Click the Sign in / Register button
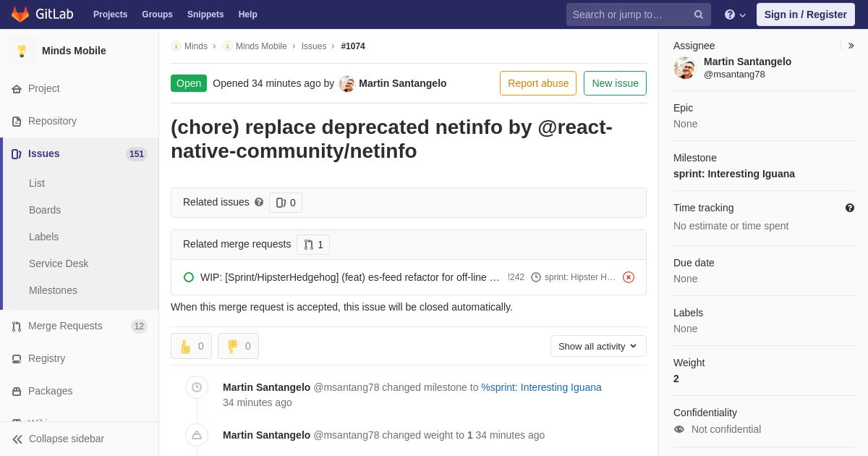Viewport: 868px width, 456px height. [806, 14]
